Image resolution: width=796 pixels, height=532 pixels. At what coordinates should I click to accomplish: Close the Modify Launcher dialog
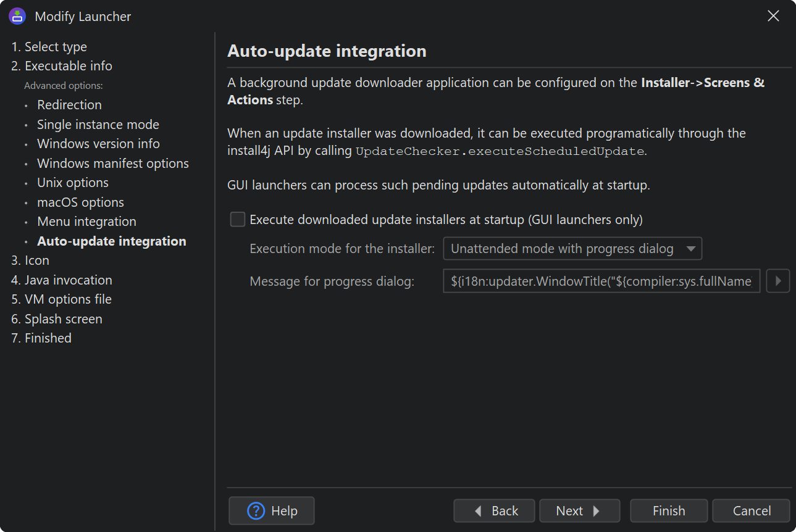[x=773, y=17]
